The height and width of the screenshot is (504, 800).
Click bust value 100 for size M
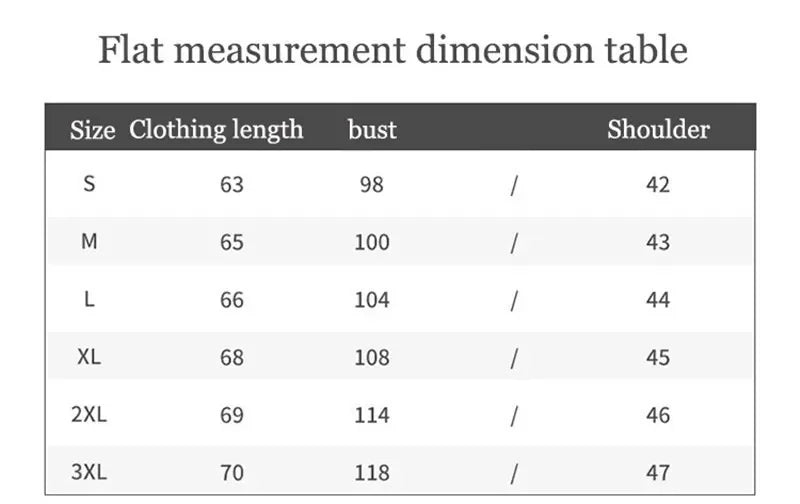372,242
